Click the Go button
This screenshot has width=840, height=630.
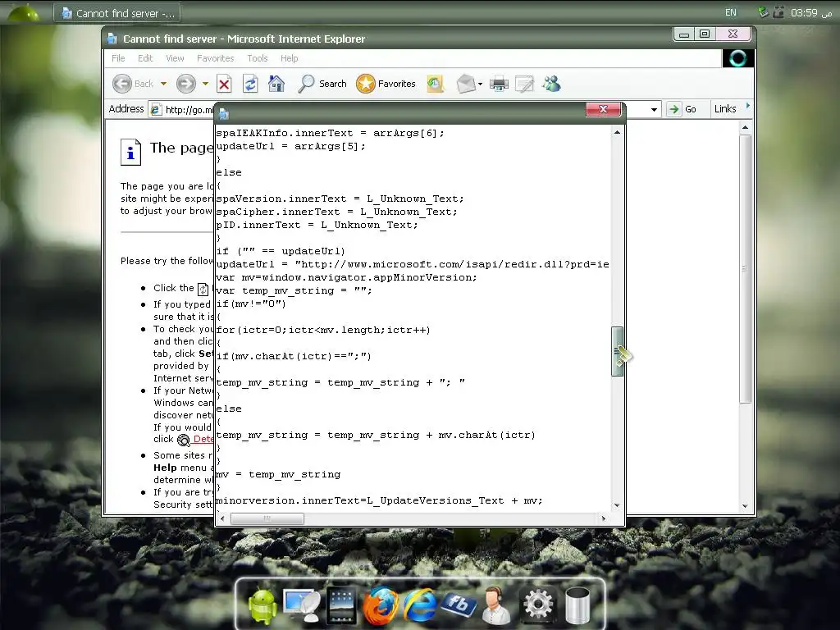(x=682, y=109)
